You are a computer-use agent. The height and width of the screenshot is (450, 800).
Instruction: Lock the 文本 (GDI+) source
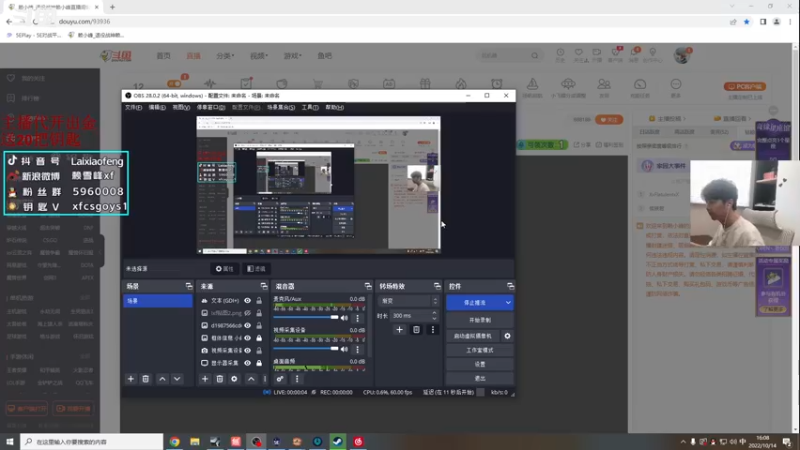259,301
